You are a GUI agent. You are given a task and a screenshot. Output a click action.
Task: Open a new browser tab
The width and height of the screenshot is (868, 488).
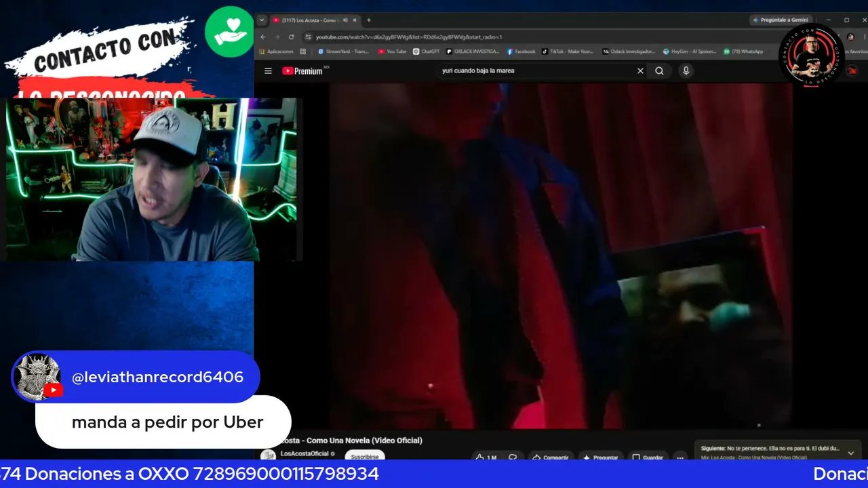[369, 20]
